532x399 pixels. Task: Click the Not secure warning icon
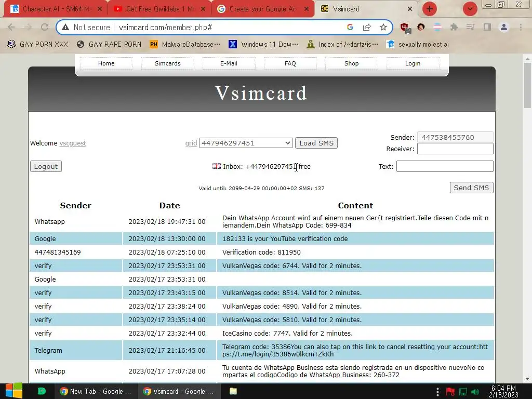65,27
